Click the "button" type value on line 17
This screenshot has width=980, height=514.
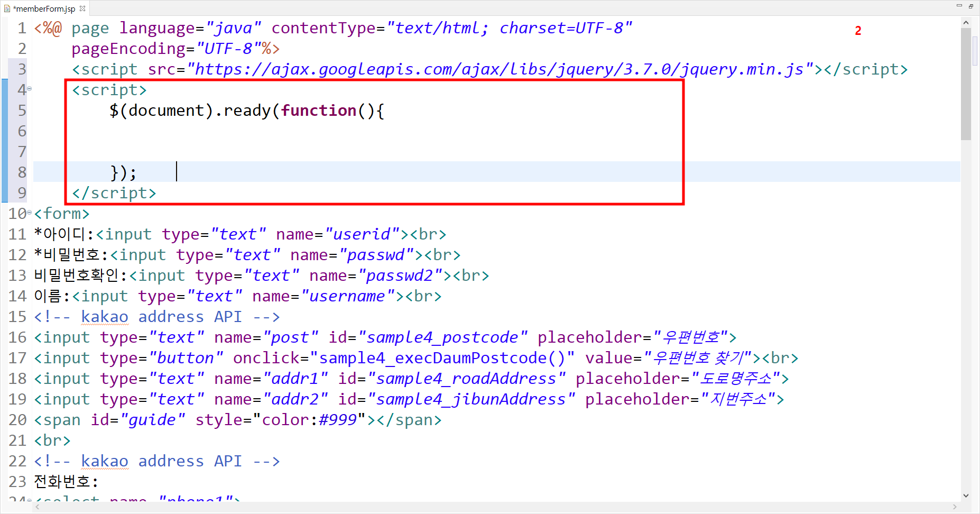click(186, 358)
